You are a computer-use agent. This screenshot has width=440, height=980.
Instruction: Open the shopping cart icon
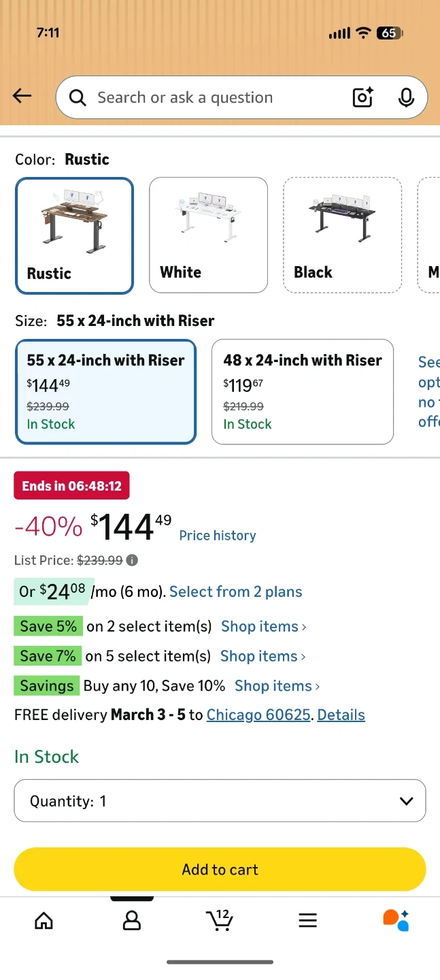(x=219, y=921)
